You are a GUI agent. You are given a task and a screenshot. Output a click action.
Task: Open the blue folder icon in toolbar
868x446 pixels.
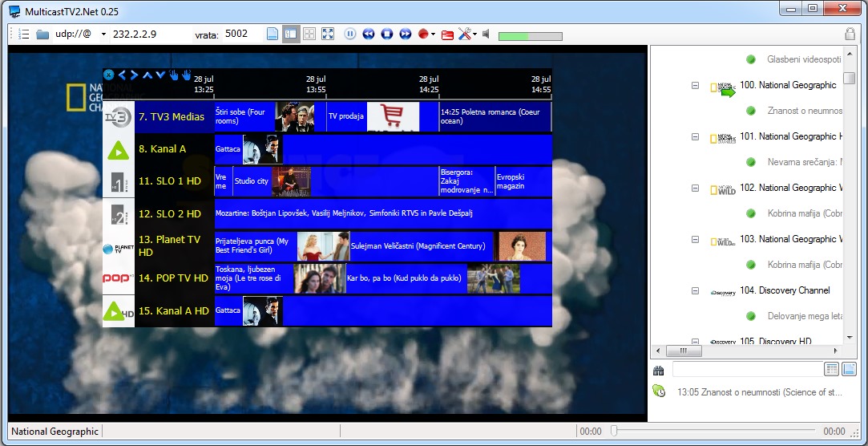(x=42, y=34)
